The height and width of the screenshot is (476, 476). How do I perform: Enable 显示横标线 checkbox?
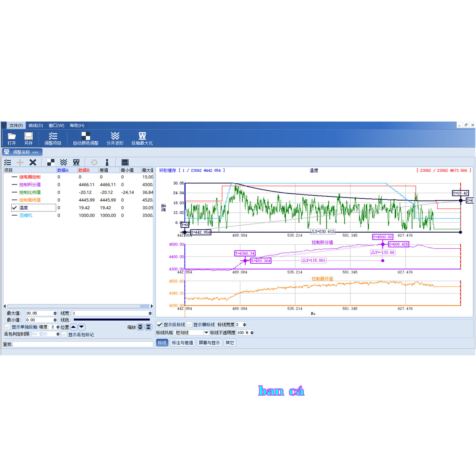click(190, 325)
